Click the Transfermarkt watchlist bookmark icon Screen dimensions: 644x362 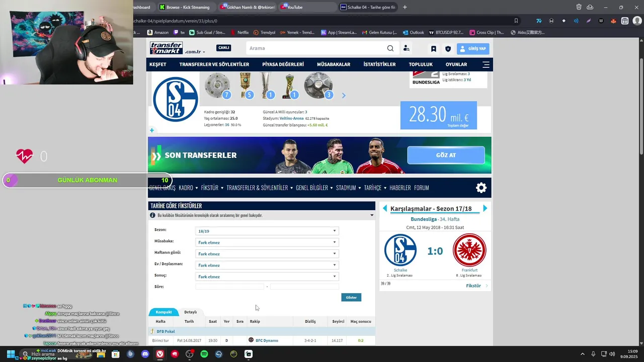433,49
